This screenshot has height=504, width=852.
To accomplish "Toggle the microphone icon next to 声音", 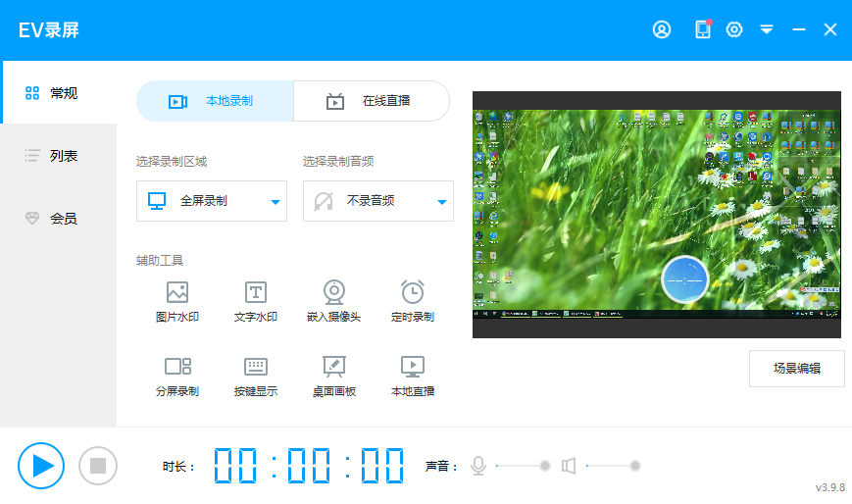I will (x=478, y=466).
